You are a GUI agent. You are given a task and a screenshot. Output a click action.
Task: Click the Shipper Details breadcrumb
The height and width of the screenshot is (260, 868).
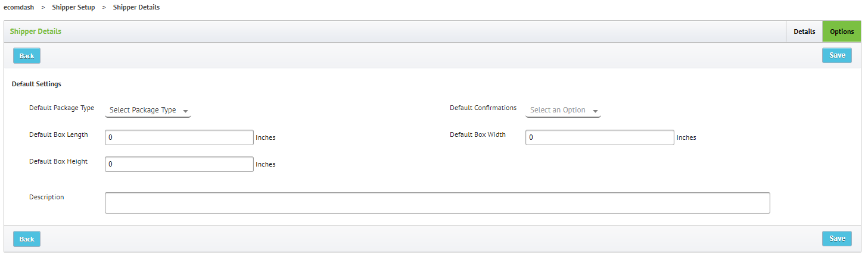[x=136, y=8]
